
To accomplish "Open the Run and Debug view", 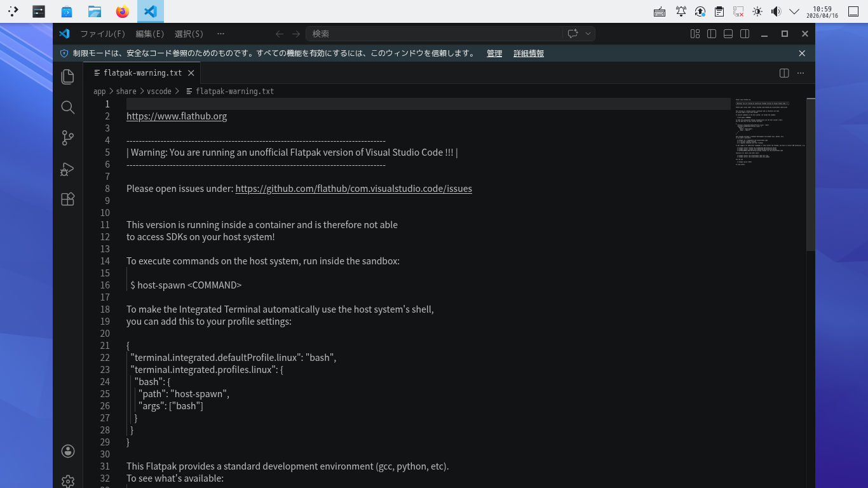I will [x=68, y=169].
